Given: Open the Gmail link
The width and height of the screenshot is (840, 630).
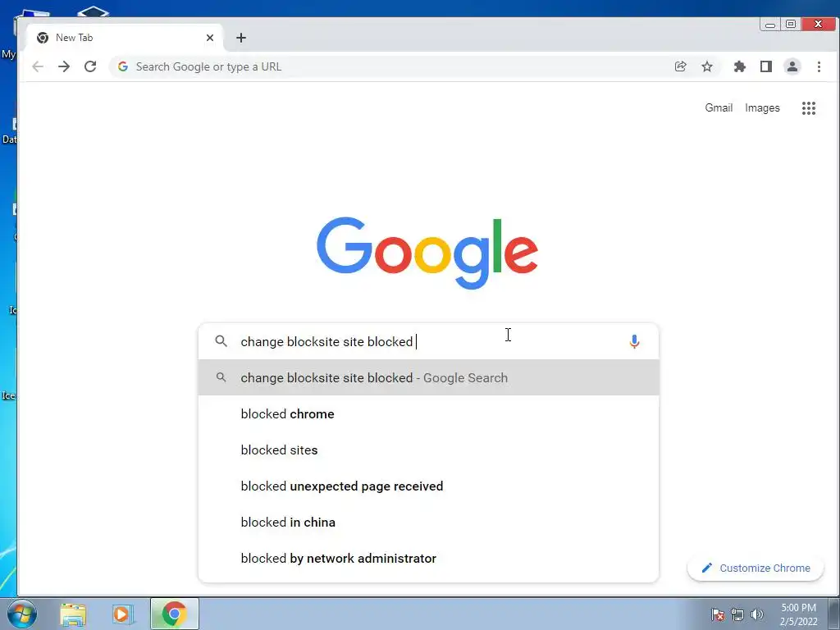Looking at the screenshot, I should pyautogui.click(x=719, y=107).
